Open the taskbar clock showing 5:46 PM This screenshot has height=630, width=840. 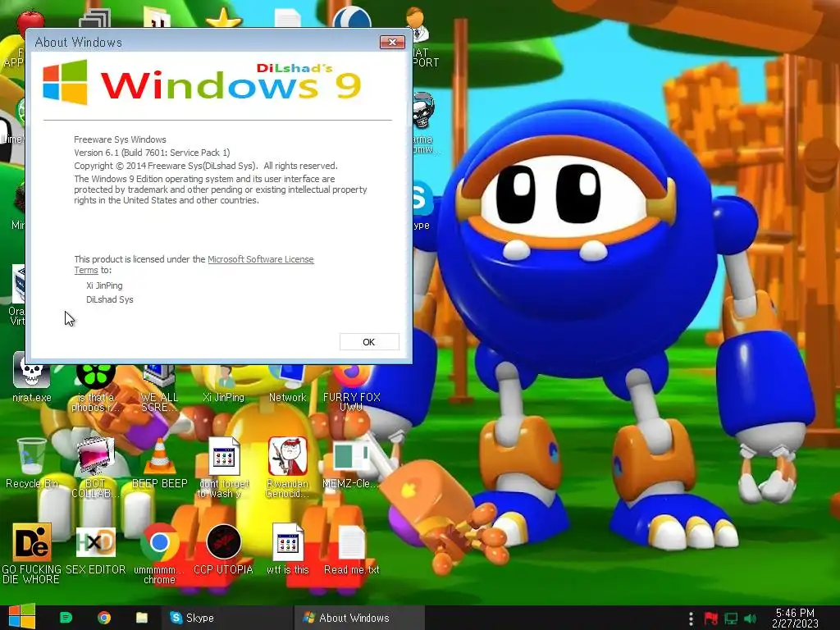tap(795, 618)
